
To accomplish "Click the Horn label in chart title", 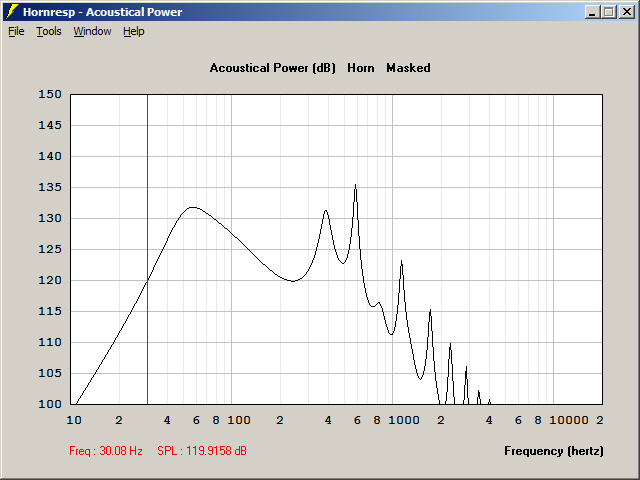I will coord(361,68).
